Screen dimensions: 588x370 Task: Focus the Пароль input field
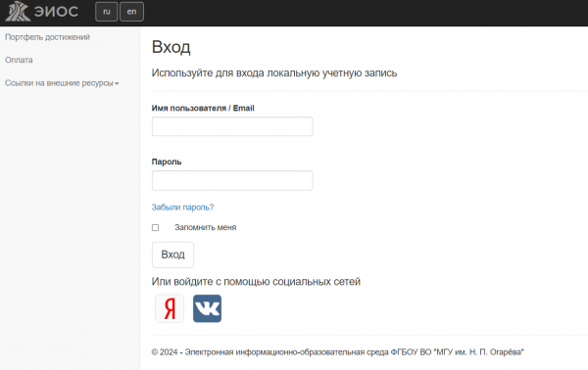(232, 180)
